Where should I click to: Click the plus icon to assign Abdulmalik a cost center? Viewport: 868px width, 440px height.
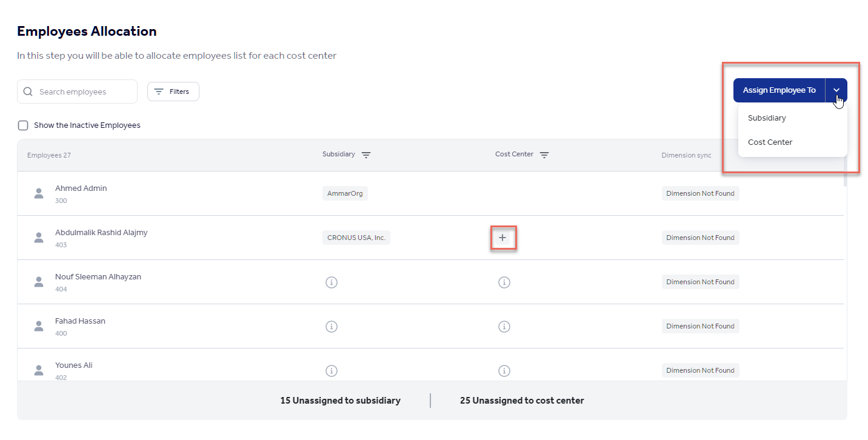(503, 238)
